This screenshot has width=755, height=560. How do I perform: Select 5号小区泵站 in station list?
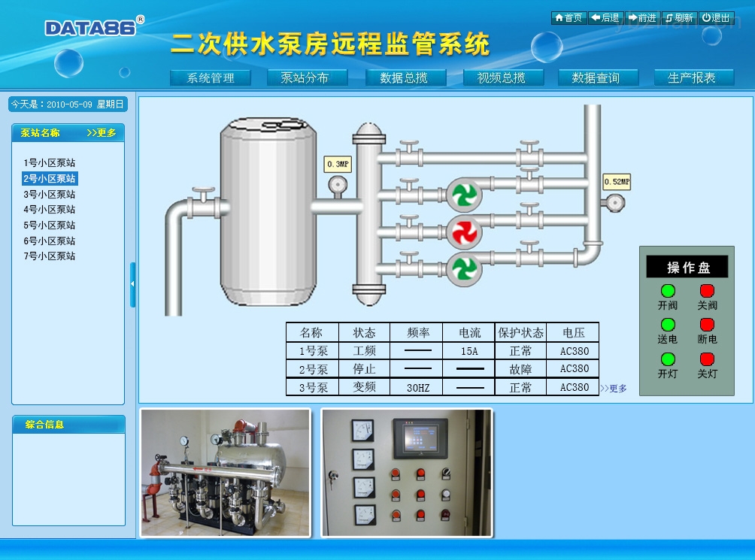tap(49, 226)
